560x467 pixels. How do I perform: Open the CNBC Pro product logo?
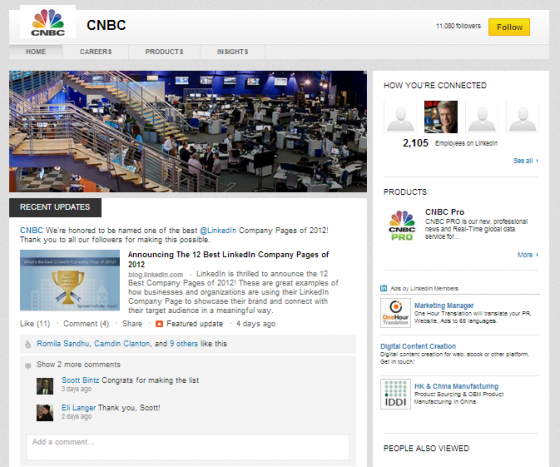[x=402, y=226]
